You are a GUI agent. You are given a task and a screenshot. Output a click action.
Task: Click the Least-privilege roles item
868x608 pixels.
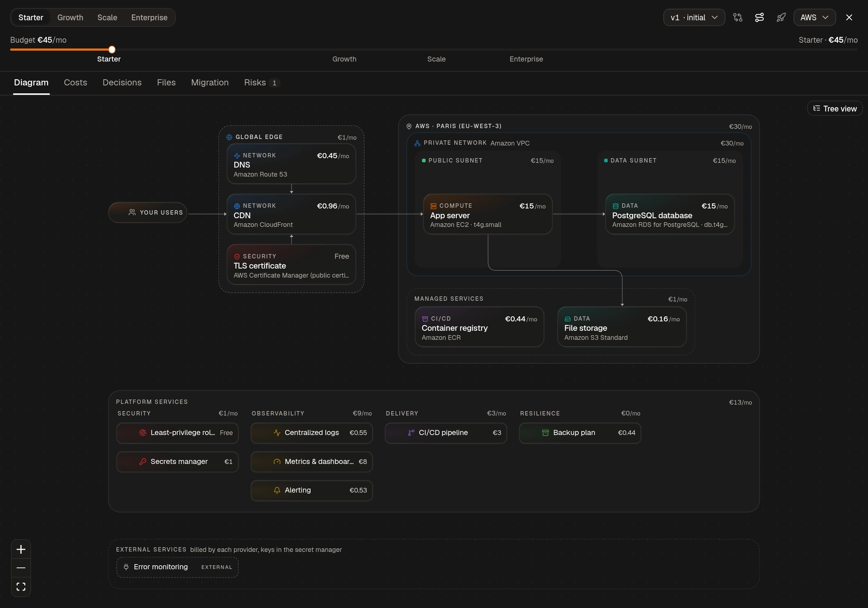pyautogui.click(x=177, y=433)
